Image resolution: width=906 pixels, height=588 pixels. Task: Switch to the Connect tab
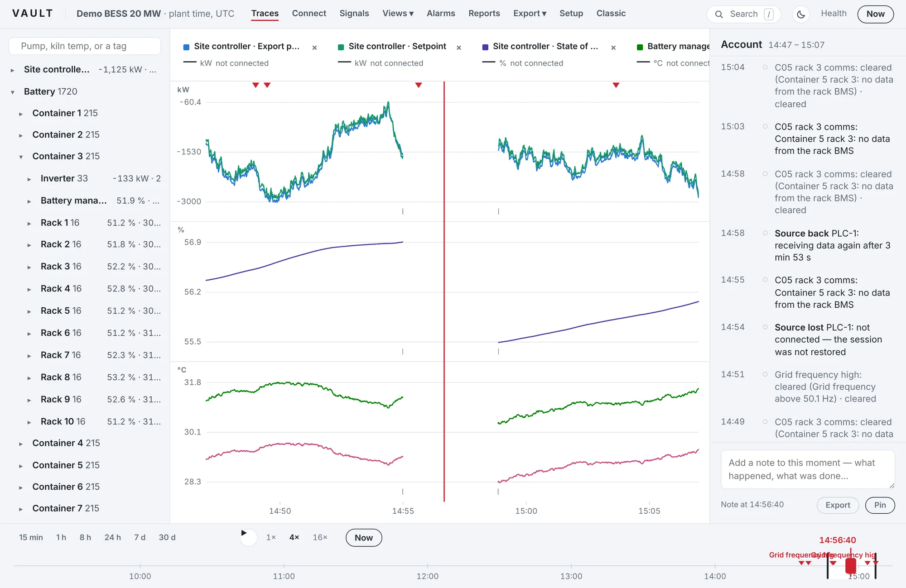coord(309,14)
